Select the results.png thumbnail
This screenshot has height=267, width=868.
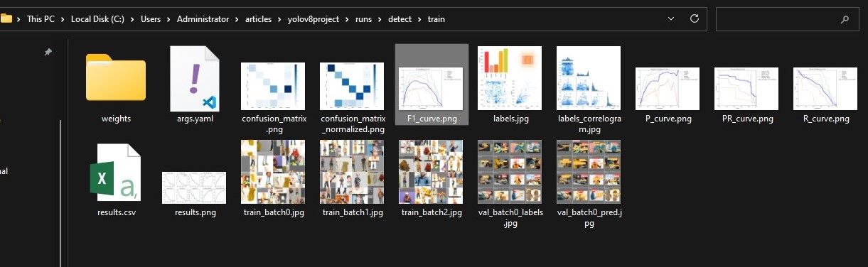194,187
